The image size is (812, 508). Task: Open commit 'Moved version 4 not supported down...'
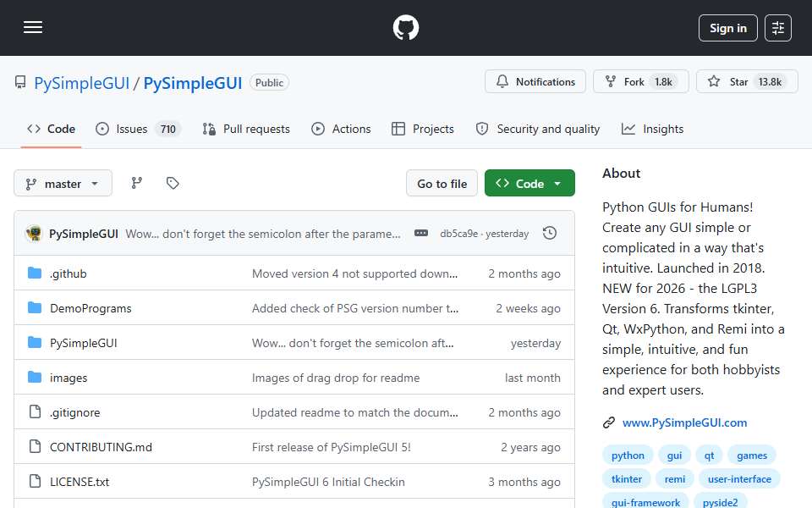click(354, 273)
